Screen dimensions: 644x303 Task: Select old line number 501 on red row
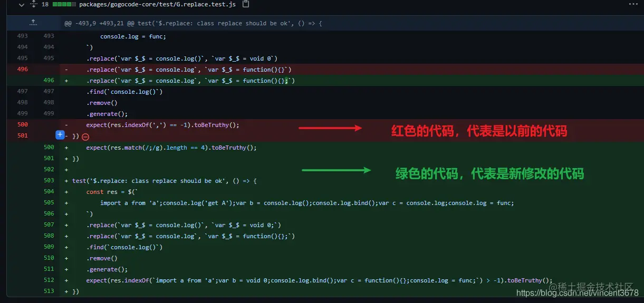tap(23, 136)
